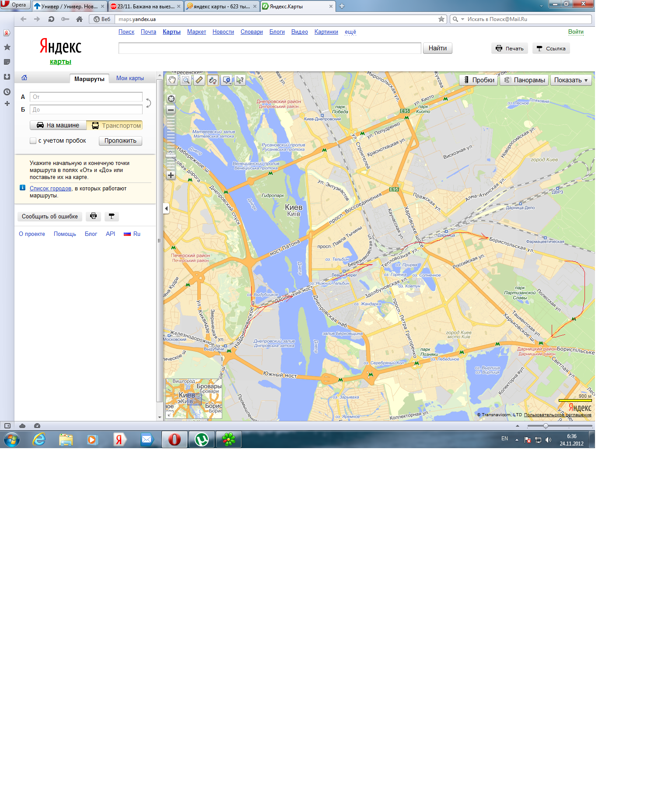Select the hand pan tool on map
The image size is (672, 807).
172,80
